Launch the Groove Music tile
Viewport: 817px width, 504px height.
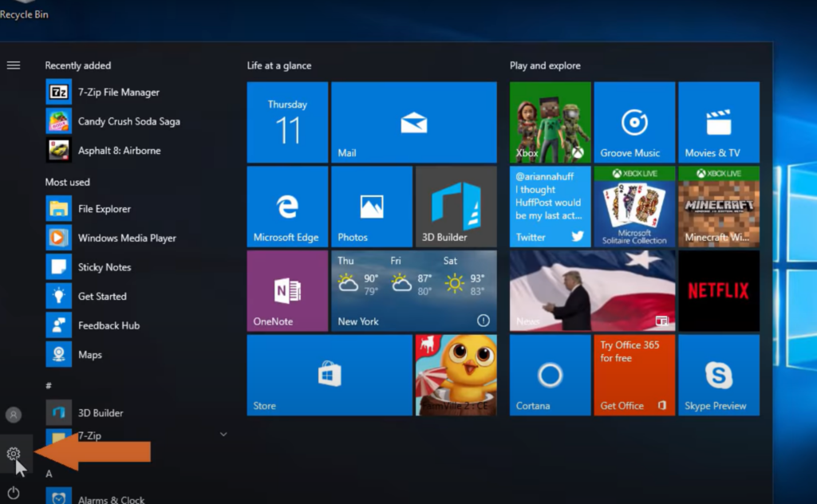click(634, 122)
